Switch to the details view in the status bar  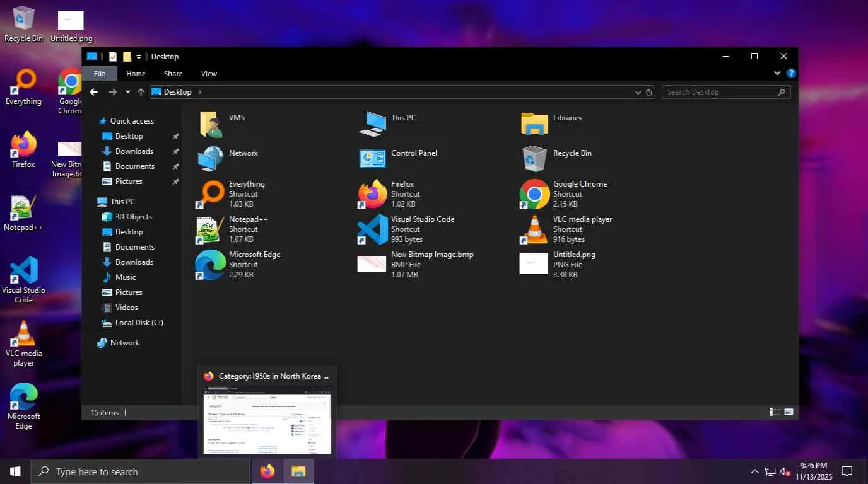coord(774,412)
